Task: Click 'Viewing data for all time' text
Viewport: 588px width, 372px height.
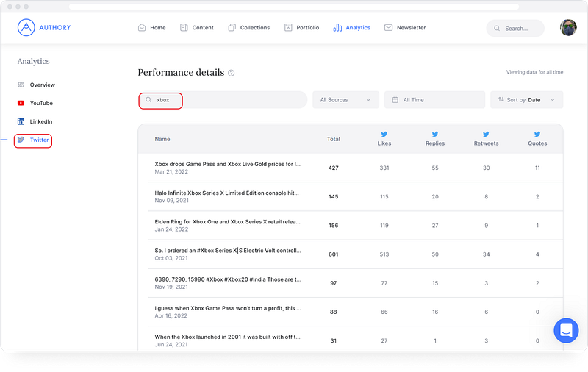Action: point(535,72)
